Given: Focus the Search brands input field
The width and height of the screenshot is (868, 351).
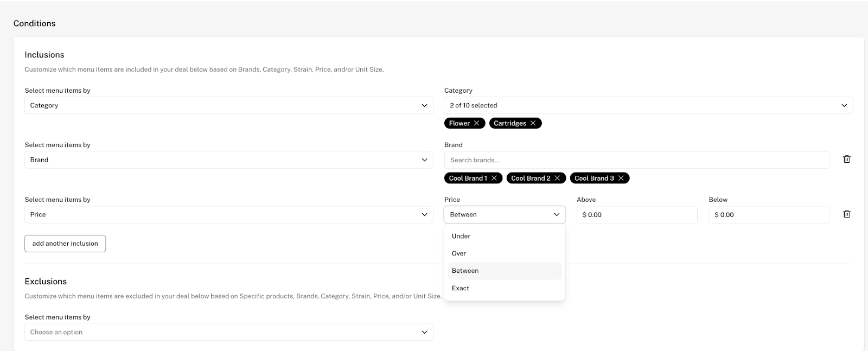Looking at the screenshot, I should coord(636,160).
